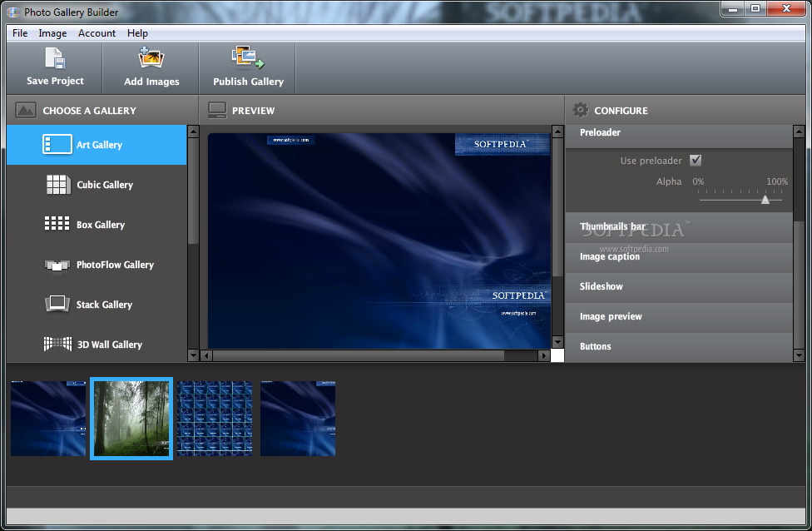The height and width of the screenshot is (531, 812).
Task: Choose the 3D Wall Gallery label
Action: (109, 345)
